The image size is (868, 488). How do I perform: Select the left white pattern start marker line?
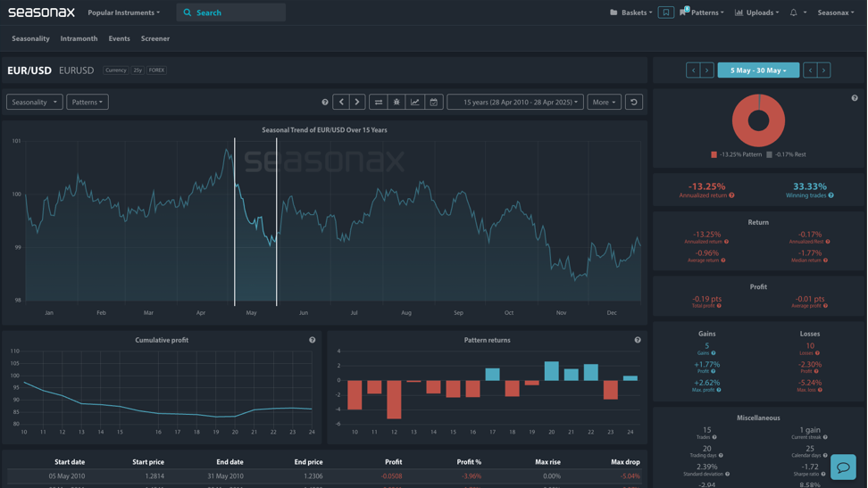click(235, 221)
